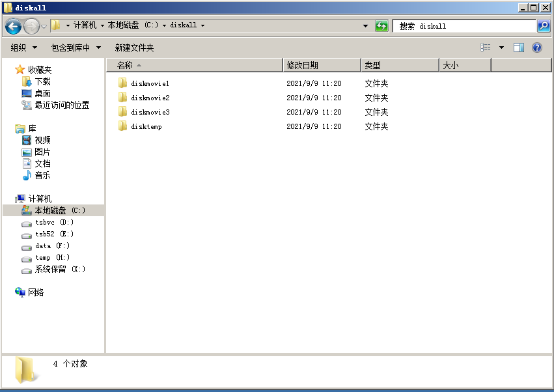Select 网络 in the navigation pane

tap(36, 292)
